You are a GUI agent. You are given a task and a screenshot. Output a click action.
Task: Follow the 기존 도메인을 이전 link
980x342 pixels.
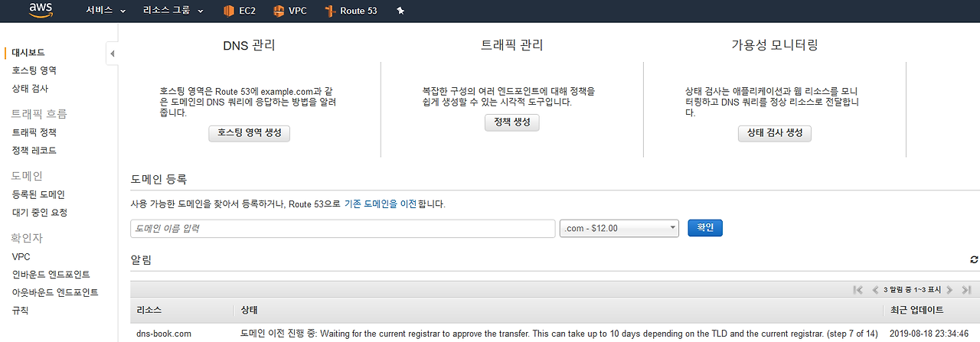380,204
